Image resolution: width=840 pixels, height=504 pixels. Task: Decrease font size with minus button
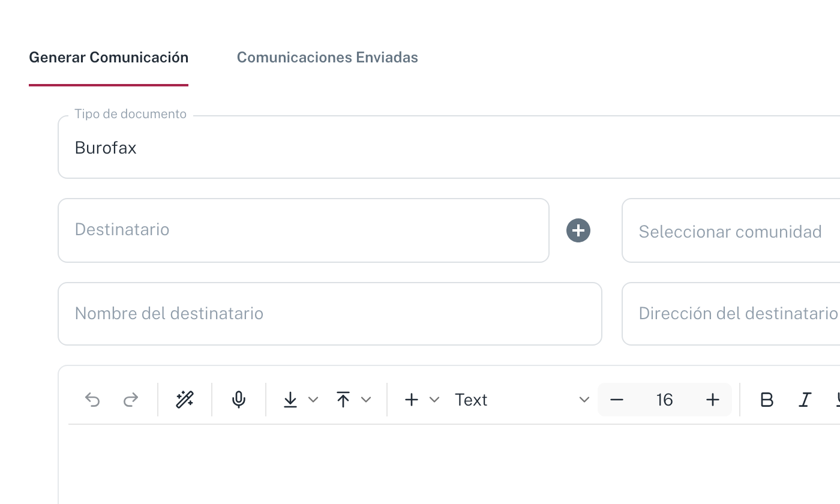(x=617, y=400)
